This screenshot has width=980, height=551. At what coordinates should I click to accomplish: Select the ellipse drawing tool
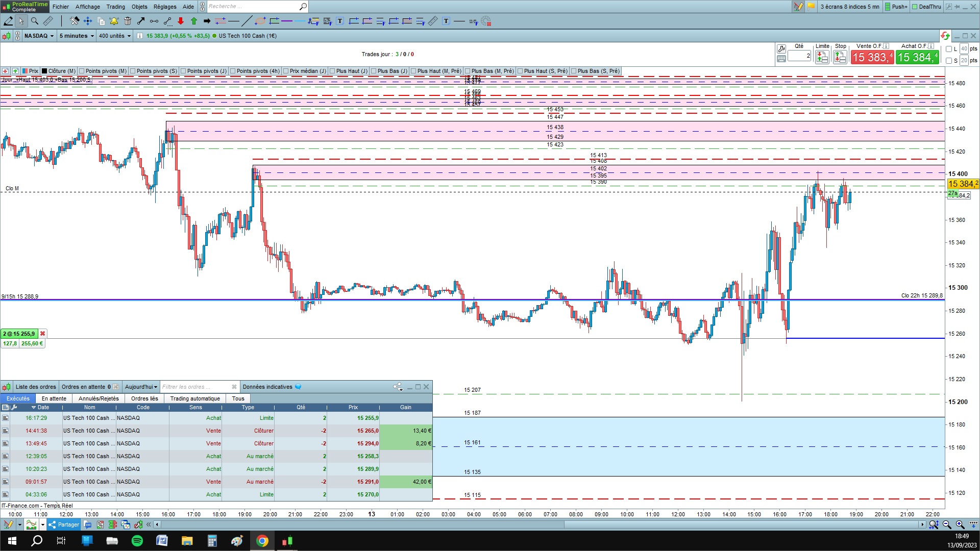pos(260,21)
